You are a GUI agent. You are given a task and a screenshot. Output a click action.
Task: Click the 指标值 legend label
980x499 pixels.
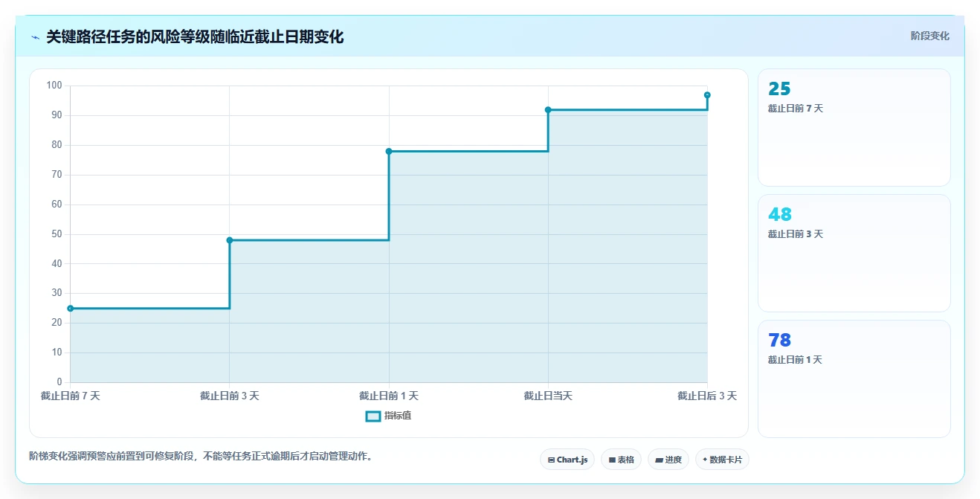(x=398, y=416)
